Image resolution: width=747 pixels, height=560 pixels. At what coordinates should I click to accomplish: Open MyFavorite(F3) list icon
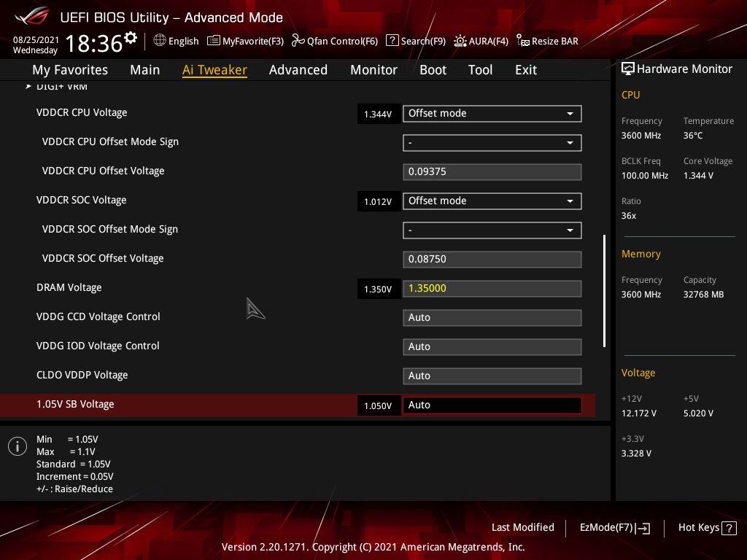tap(214, 41)
